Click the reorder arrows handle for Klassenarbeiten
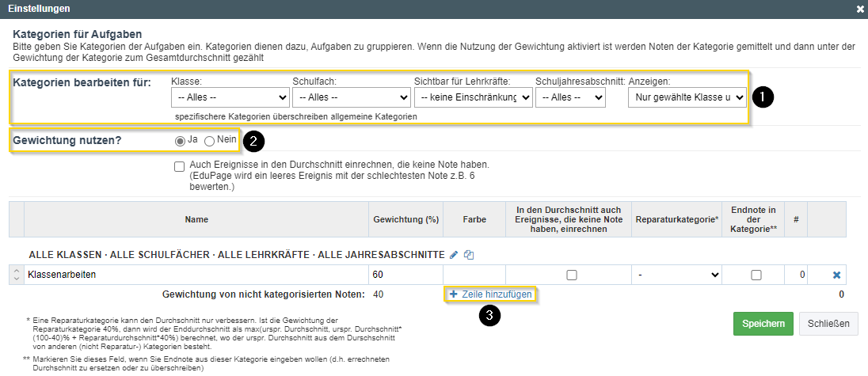868x376 pixels. point(17,275)
